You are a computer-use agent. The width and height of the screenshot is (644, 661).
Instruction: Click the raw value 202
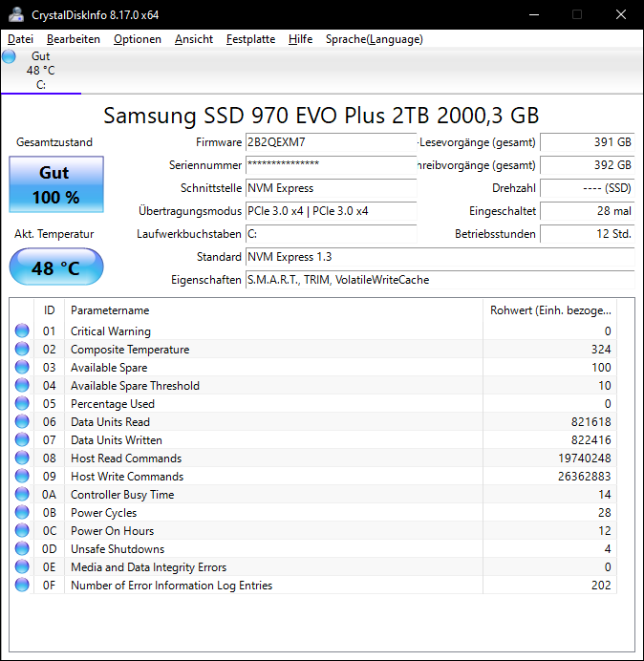pos(601,586)
